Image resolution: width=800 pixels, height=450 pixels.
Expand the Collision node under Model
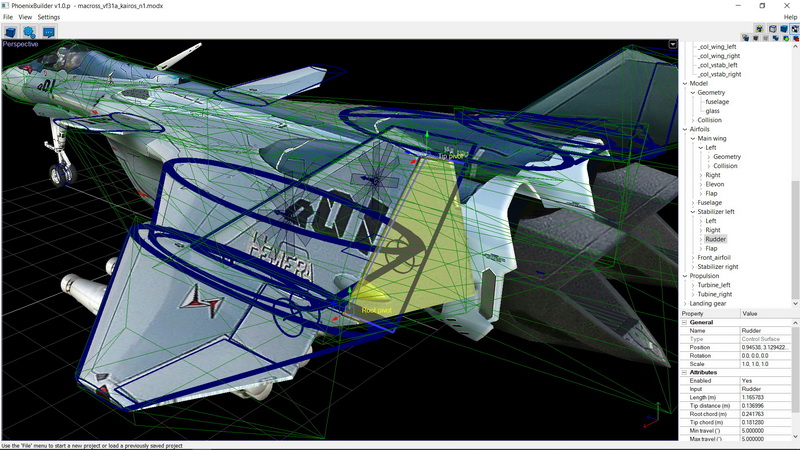tap(693, 120)
